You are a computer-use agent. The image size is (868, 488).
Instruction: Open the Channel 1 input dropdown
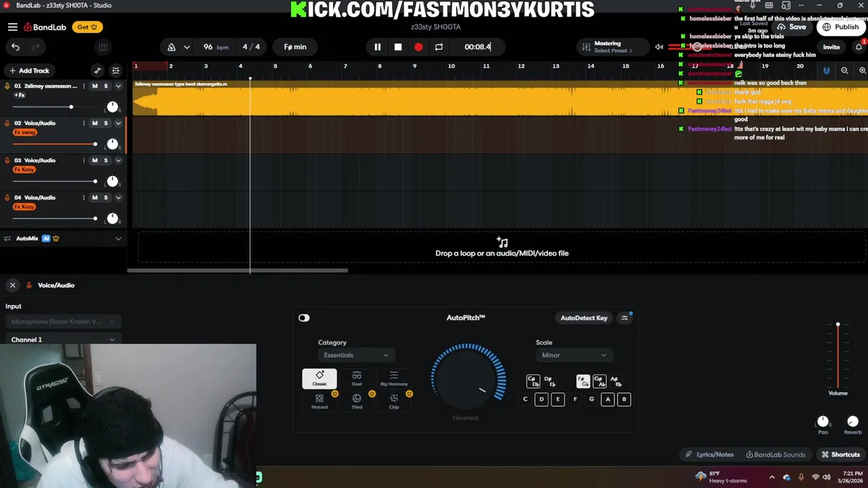pos(63,340)
